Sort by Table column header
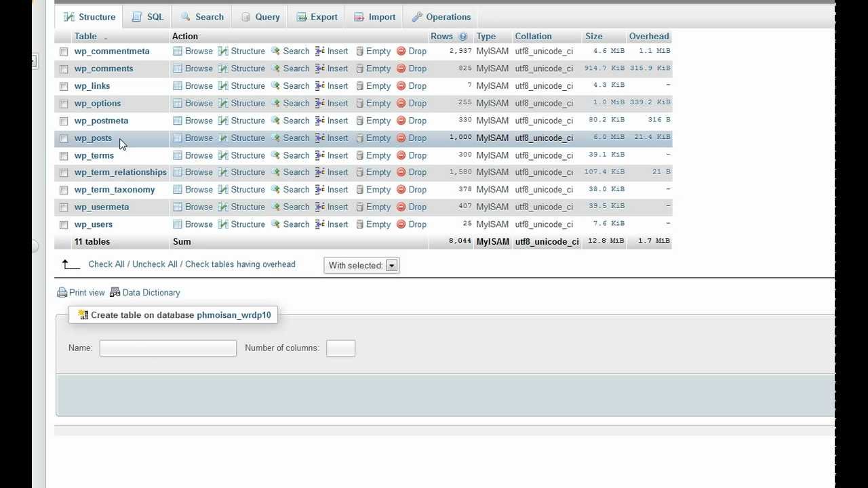The image size is (868, 488). click(x=85, y=37)
